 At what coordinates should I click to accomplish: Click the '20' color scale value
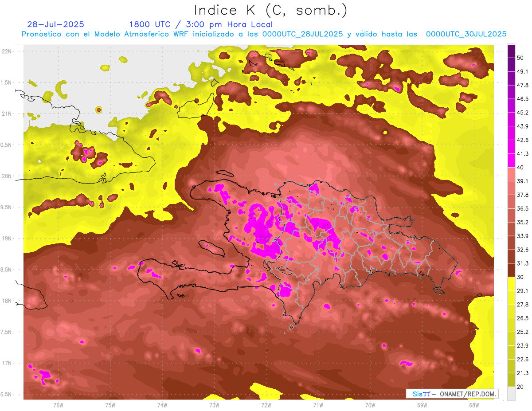pos(520,387)
